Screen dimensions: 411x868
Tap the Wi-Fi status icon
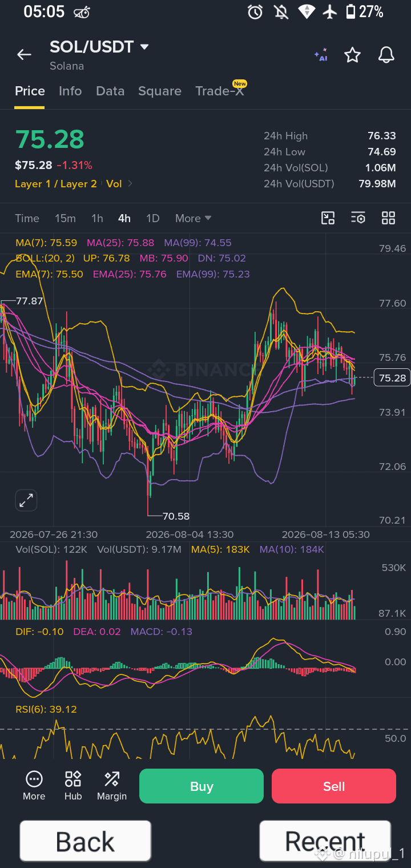307,12
